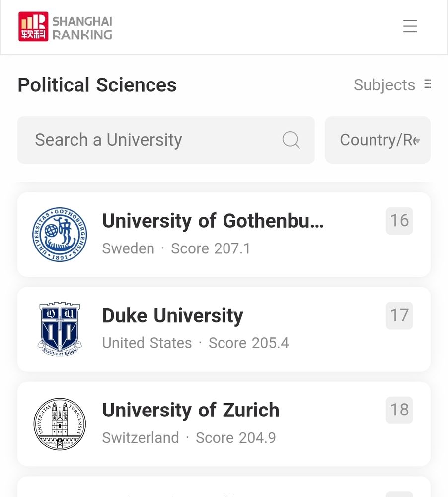This screenshot has width=448, height=497.
Task: Tap the magnifying glass search icon
Action: 291,140
